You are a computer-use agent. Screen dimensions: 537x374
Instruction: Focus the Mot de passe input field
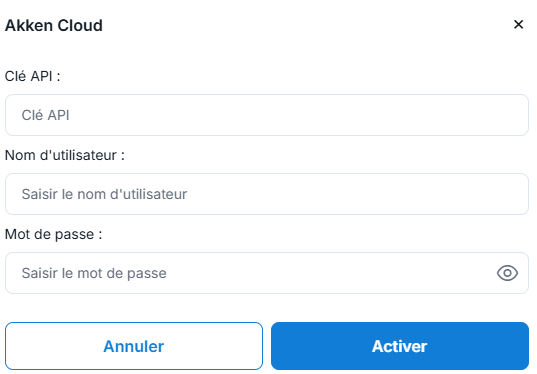coord(267,273)
